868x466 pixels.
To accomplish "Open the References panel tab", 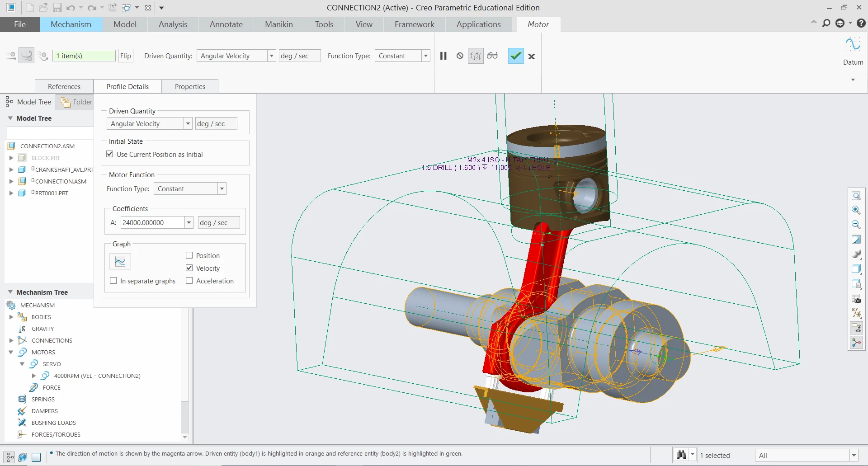I will click(x=64, y=86).
